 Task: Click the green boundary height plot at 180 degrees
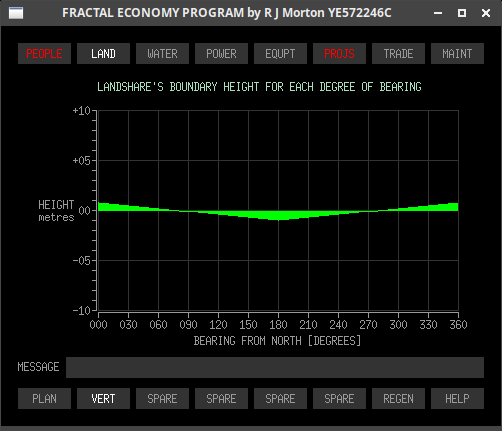point(278,215)
